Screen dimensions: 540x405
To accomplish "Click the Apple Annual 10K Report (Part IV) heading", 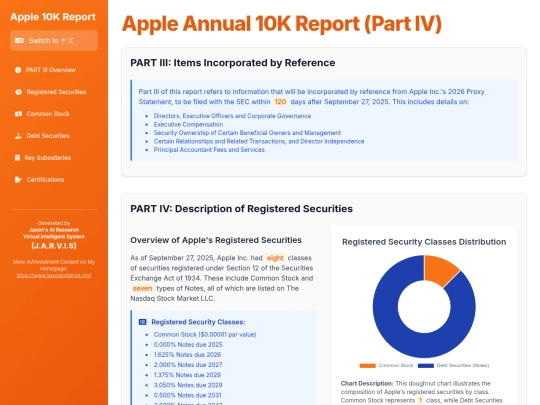I will click(282, 24).
